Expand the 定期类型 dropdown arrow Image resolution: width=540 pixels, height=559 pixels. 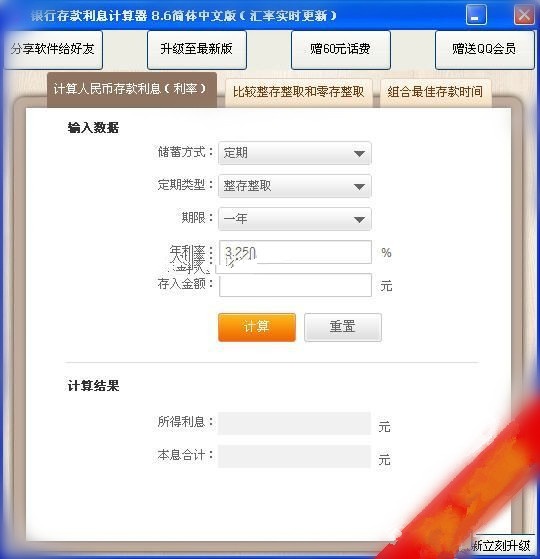tap(359, 186)
